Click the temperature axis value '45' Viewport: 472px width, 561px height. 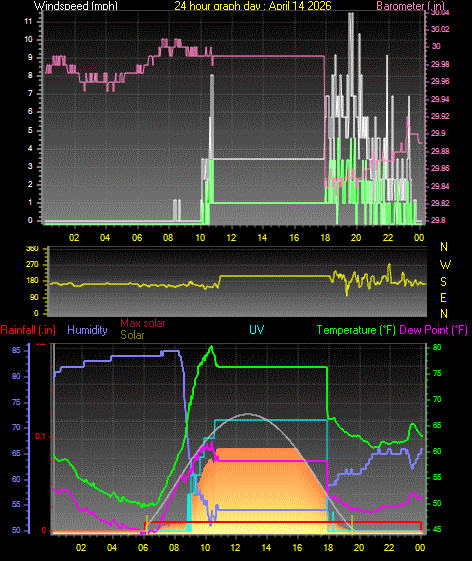tap(437, 529)
